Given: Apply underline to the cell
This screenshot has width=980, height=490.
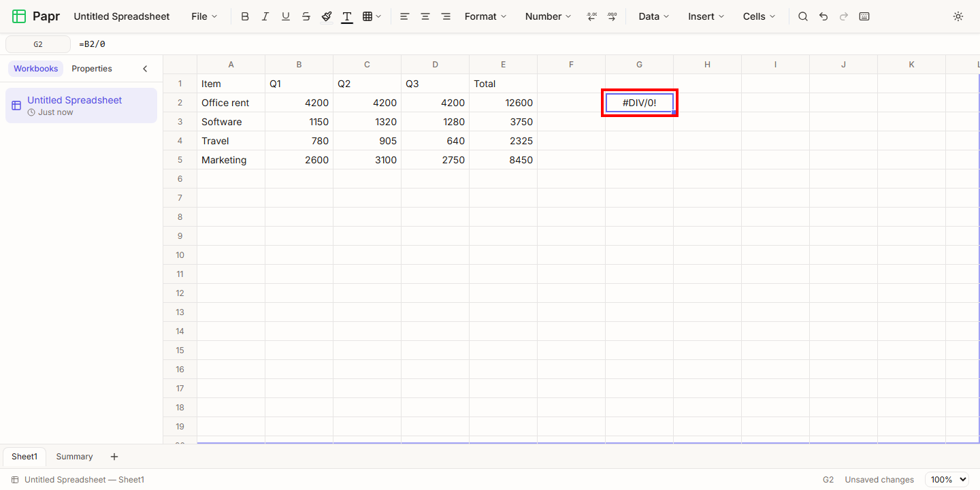Looking at the screenshot, I should click(286, 16).
